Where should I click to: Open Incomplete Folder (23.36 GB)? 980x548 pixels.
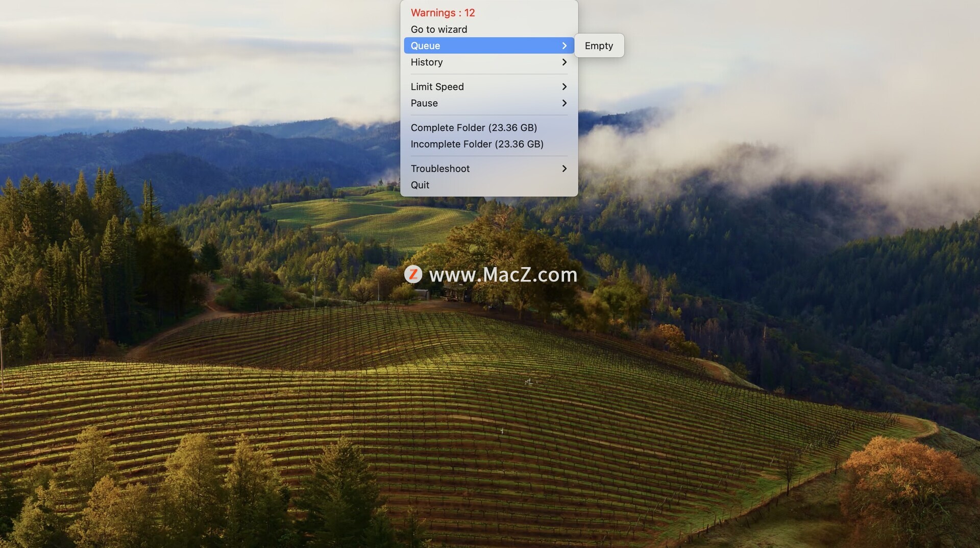pyautogui.click(x=489, y=144)
